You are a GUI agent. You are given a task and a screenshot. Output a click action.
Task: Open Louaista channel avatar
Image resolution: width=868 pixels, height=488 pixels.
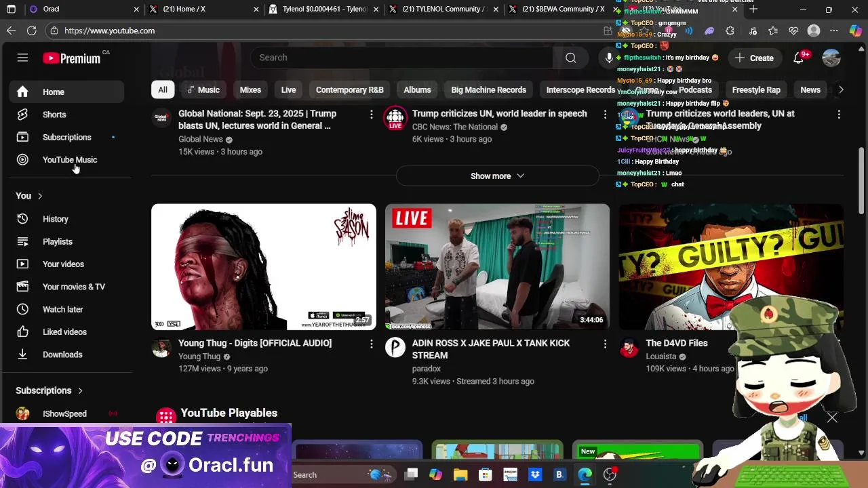click(x=629, y=348)
